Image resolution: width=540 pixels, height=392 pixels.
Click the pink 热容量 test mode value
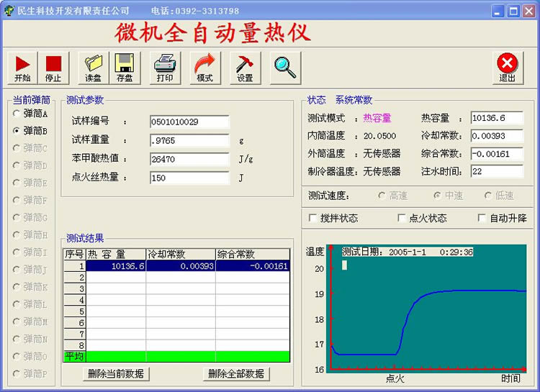pyautogui.click(x=377, y=118)
